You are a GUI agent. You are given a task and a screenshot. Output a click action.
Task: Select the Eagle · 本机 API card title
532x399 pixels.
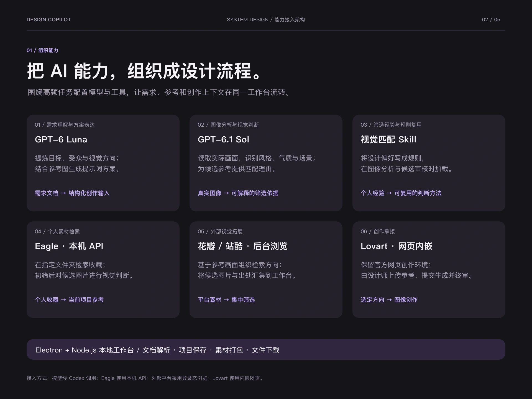69,246
